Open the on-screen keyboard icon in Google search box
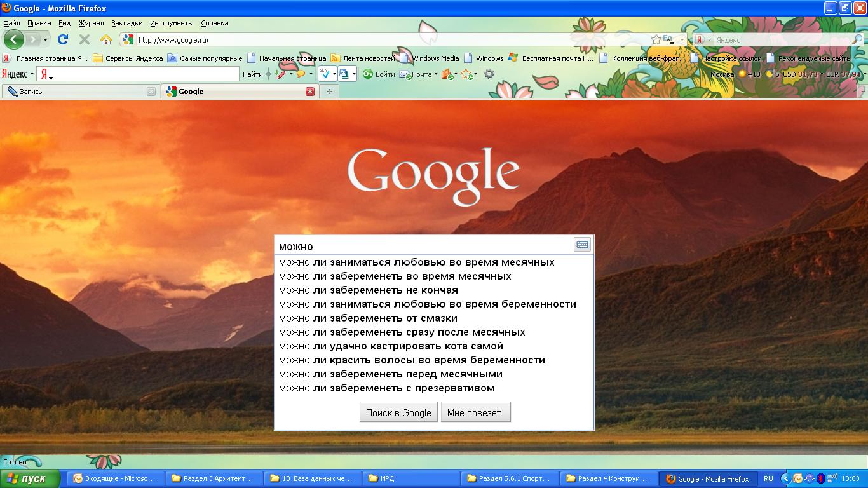 click(582, 245)
